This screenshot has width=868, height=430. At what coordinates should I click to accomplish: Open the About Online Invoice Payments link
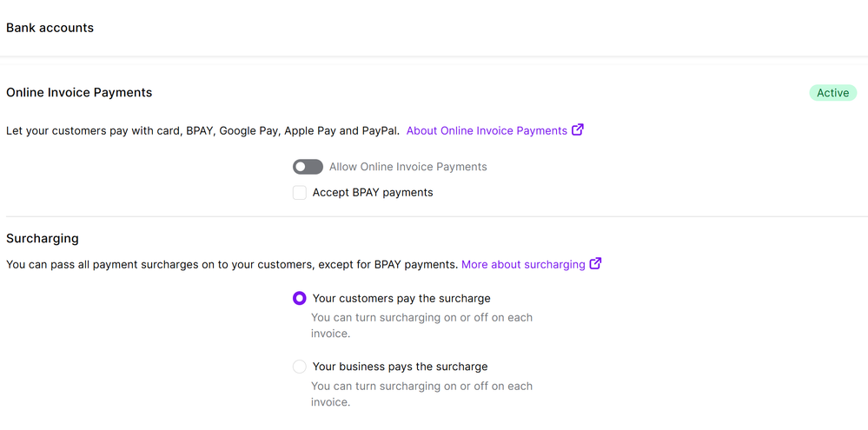coord(487,131)
